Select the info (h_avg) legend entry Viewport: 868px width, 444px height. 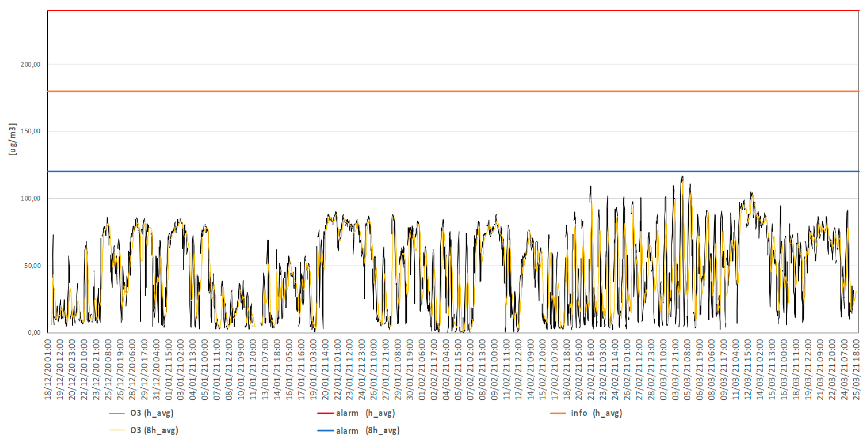596,413
